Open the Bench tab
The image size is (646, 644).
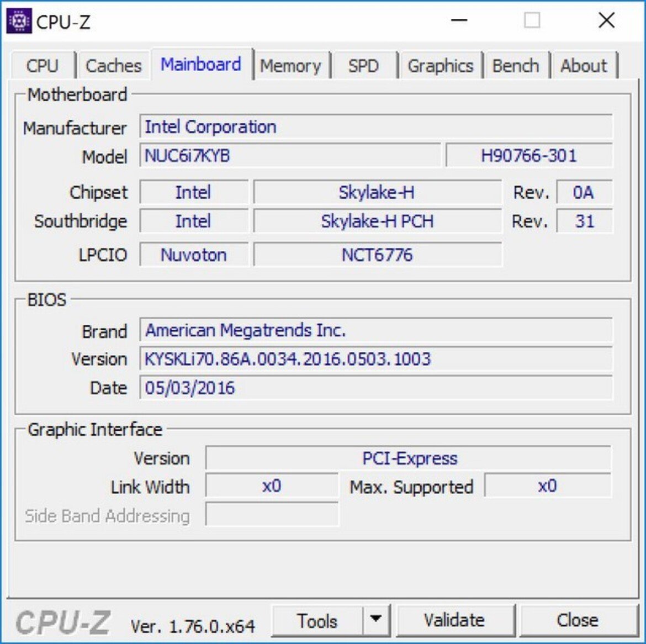516,66
